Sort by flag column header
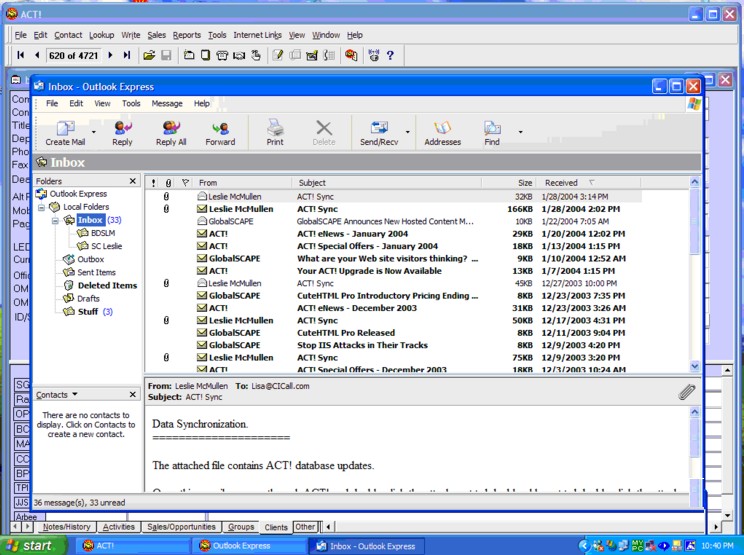This screenshot has height=555, width=744. point(185,183)
